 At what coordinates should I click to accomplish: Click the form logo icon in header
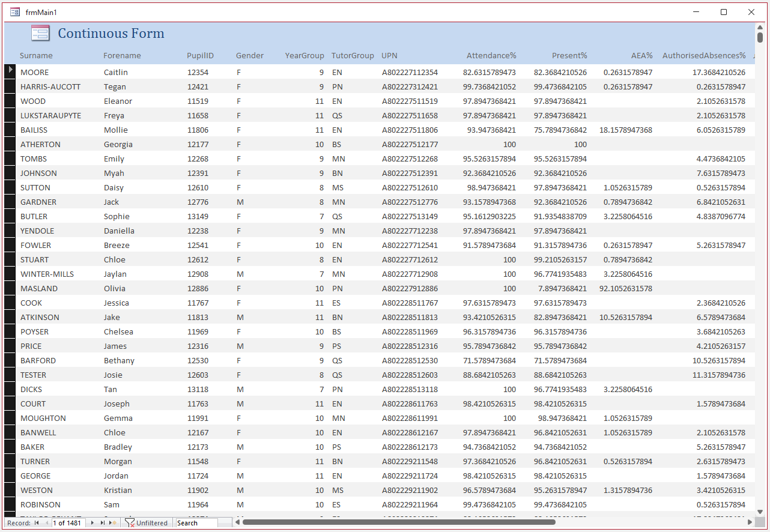[40, 33]
